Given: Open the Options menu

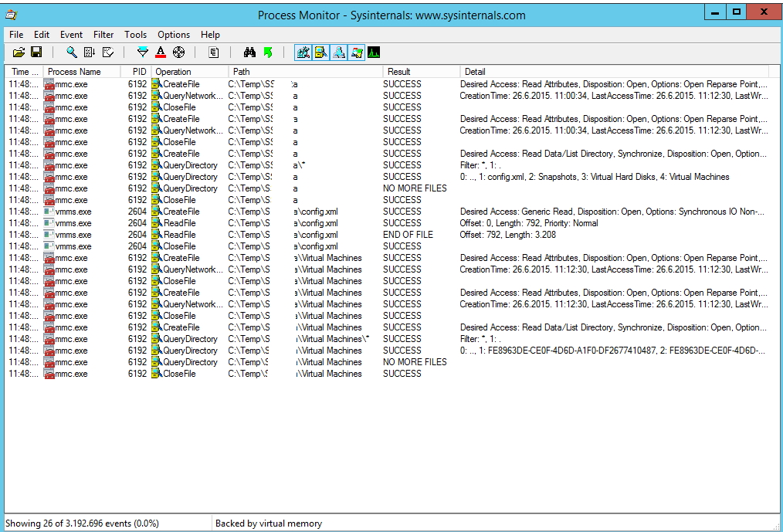Looking at the screenshot, I should tap(174, 35).
